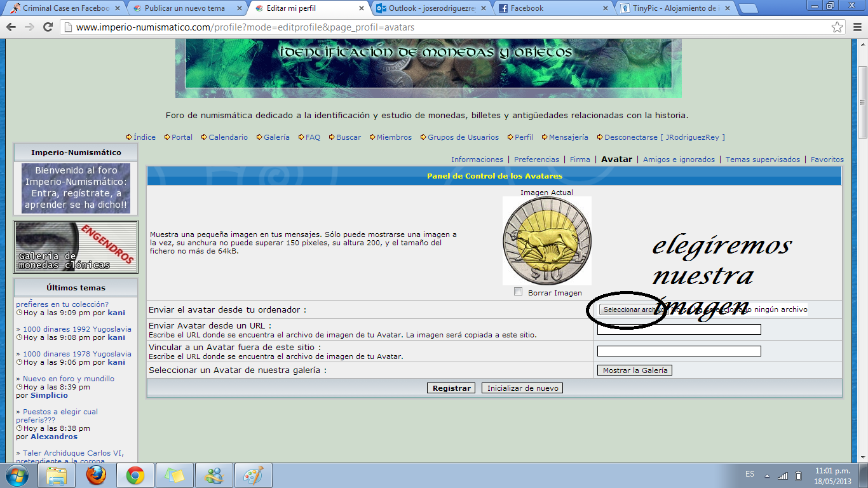Click the Bienvenido al foro welcome banner
This screenshot has height=488, width=868.
pos(76,188)
